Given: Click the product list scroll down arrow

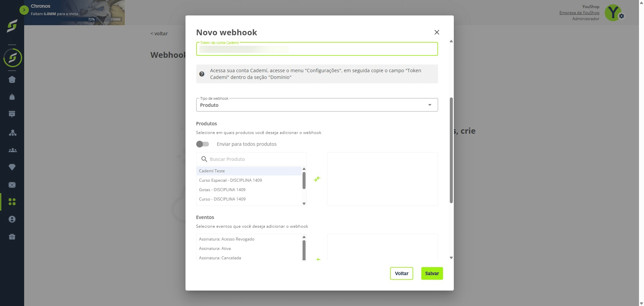Looking at the screenshot, I should coord(304,204).
